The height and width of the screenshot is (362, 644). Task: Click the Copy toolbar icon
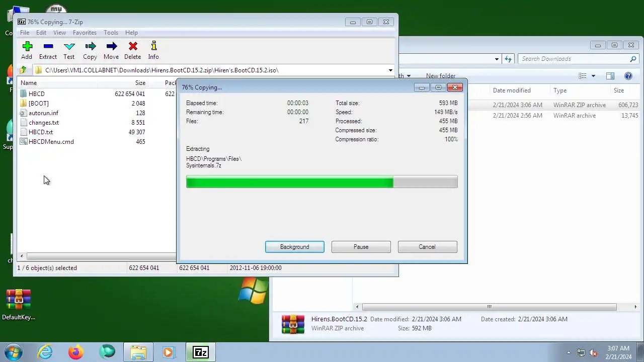pyautogui.click(x=90, y=47)
